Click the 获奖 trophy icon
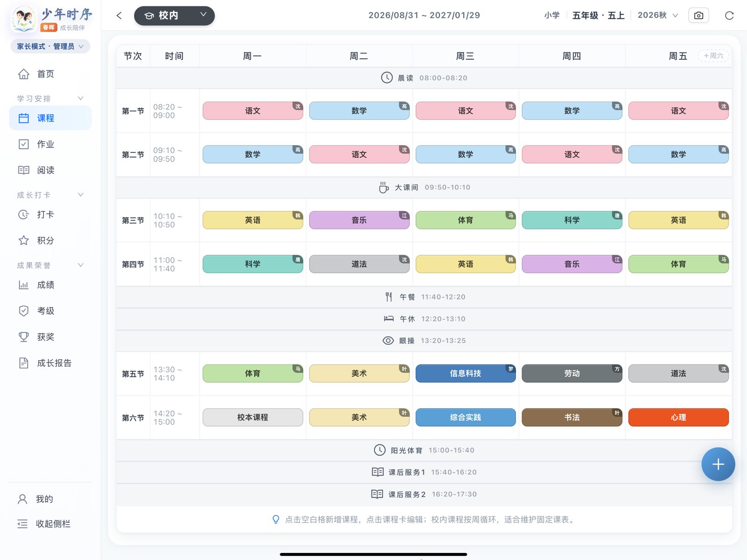Viewport: 747px width, 560px height. [23, 337]
